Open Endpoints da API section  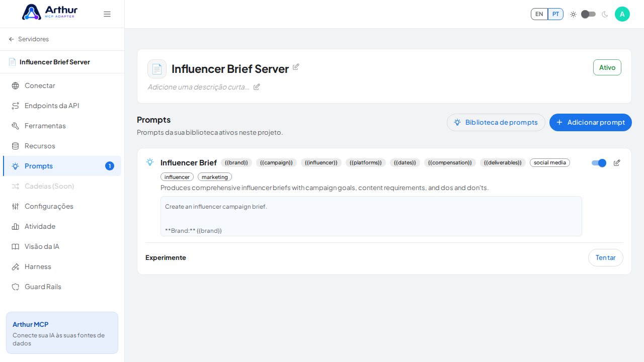(x=62, y=106)
